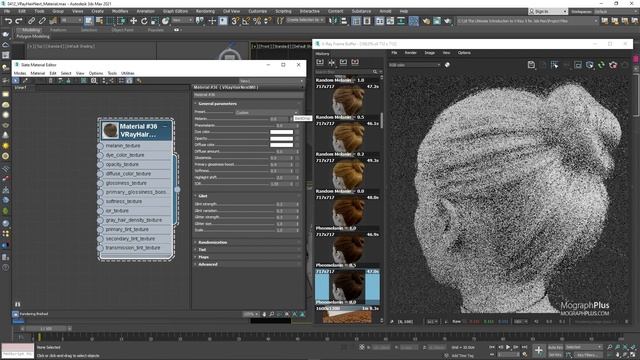The width and height of the screenshot is (640, 360).
Task: Open Utilities menu in Slate Material Editor
Action: pos(127,73)
